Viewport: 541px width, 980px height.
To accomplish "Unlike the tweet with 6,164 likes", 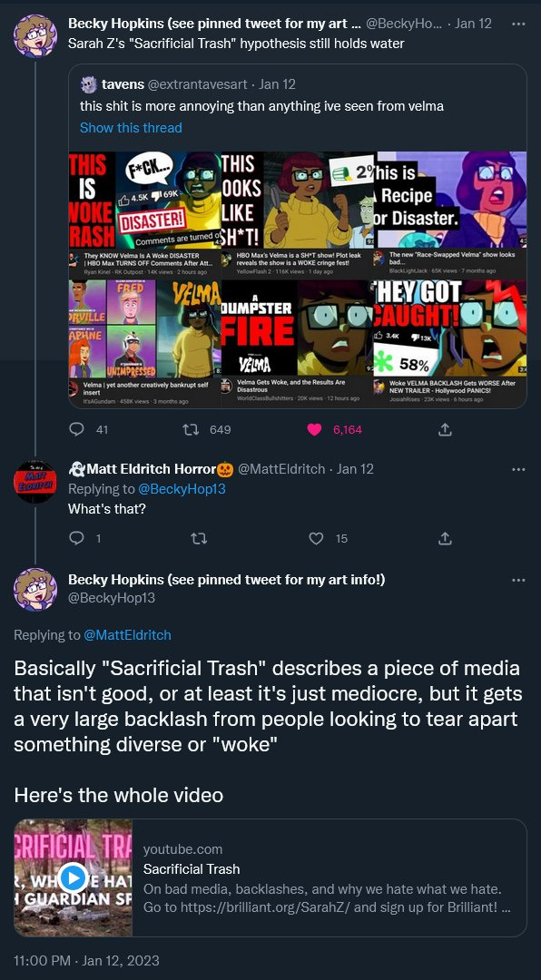I will point(315,429).
